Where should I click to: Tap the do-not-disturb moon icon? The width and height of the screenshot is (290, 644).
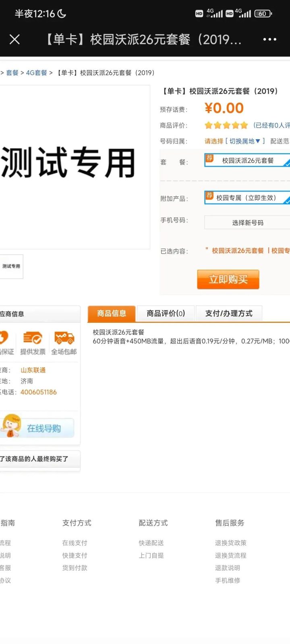62,14
